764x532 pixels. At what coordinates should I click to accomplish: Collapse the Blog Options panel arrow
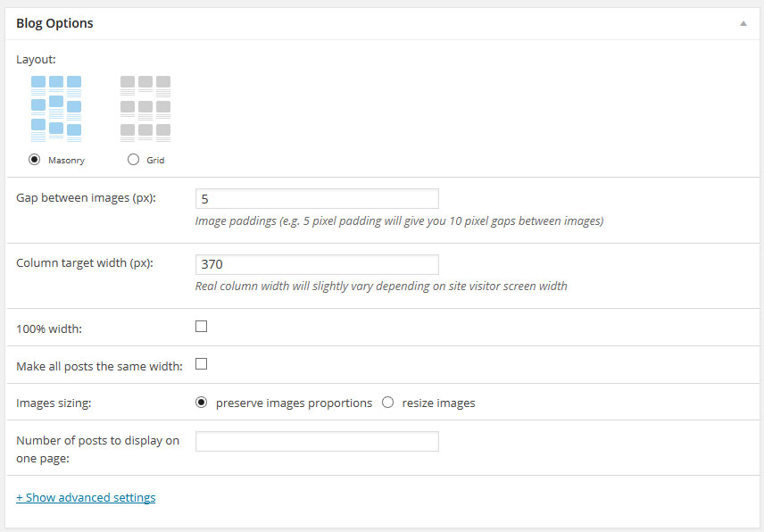[x=743, y=24]
